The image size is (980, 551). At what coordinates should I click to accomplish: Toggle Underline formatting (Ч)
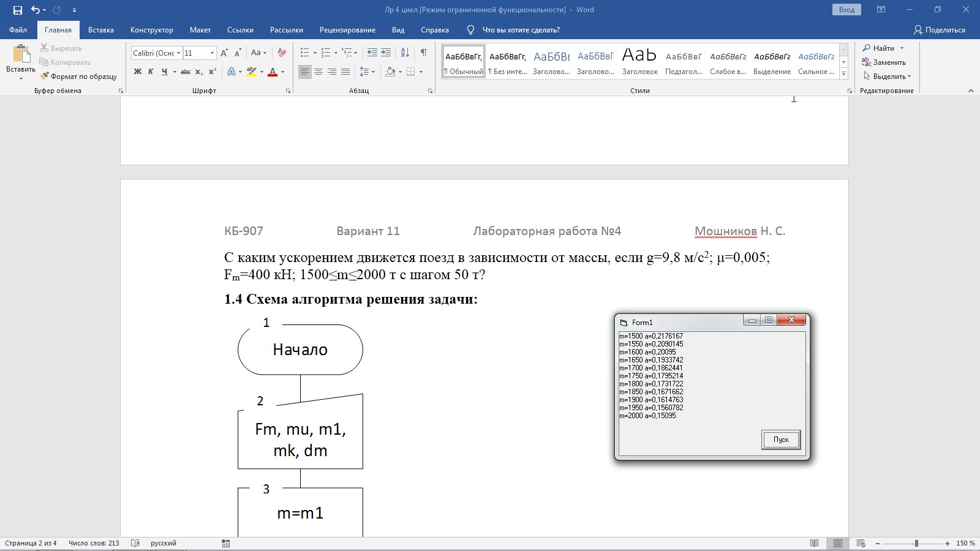pos(164,72)
